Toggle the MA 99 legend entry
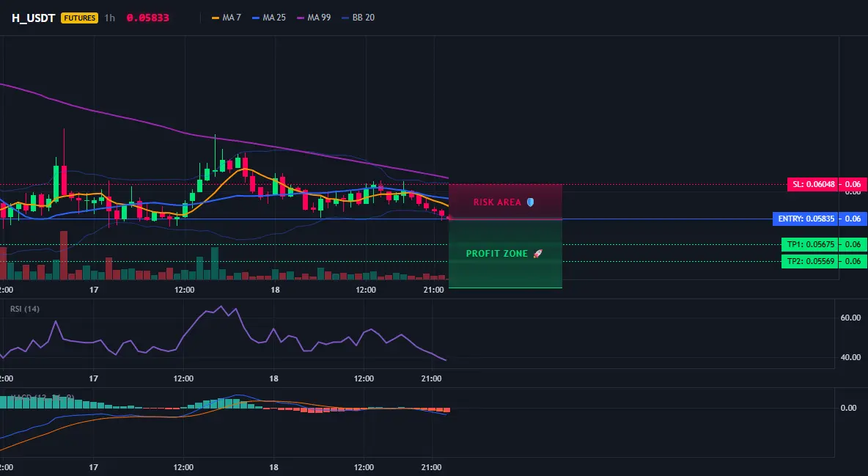Viewport: 868px width, 476px height. 314,18
